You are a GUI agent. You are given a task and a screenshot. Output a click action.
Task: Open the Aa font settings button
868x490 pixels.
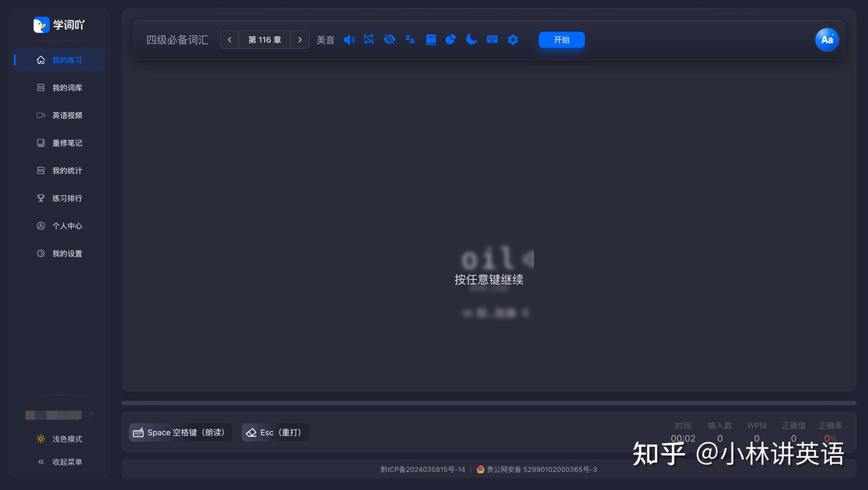point(827,40)
